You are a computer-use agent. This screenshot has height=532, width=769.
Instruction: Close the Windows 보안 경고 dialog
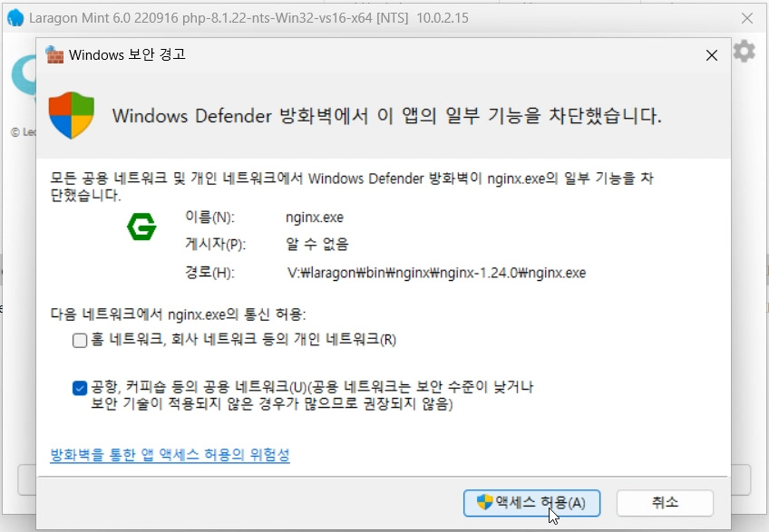(x=712, y=55)
